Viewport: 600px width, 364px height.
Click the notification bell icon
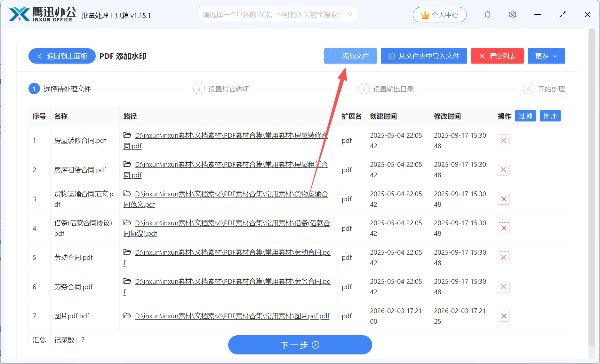tap(487, 15)
